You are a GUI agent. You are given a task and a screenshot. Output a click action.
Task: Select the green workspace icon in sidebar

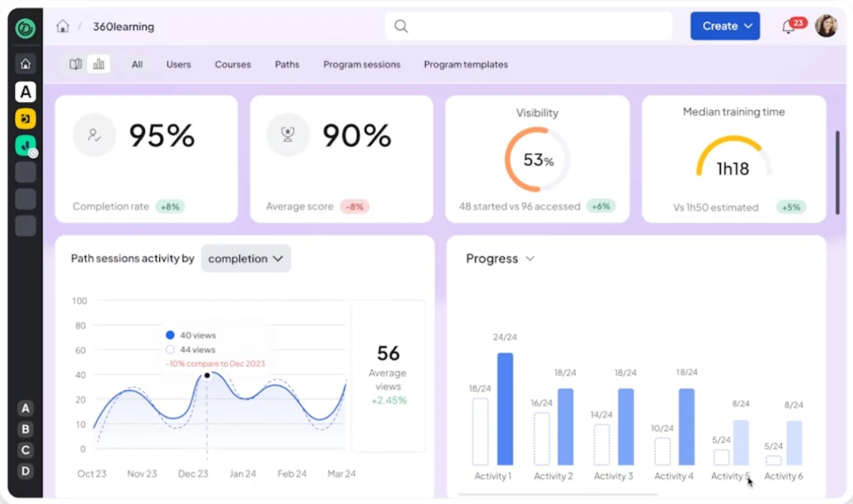pyautogui.click(x=25, y=145)
